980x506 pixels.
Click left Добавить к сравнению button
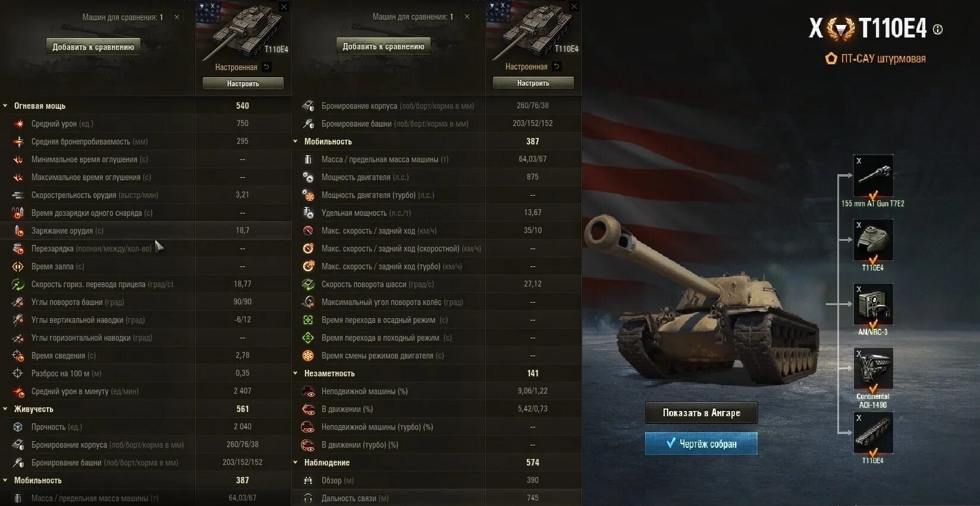(x=93, y=47)
